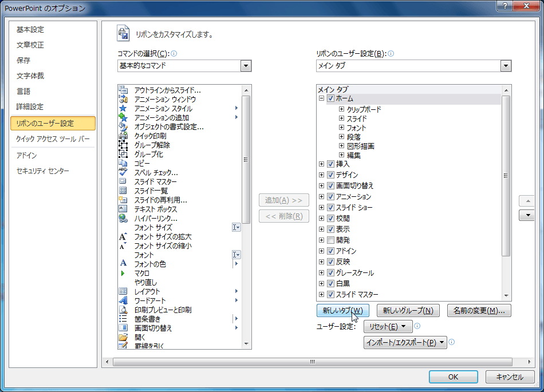Expand the 表示 tab node
Screen dimensions: 544x392
pyautogui.click(x=322, y=229)
